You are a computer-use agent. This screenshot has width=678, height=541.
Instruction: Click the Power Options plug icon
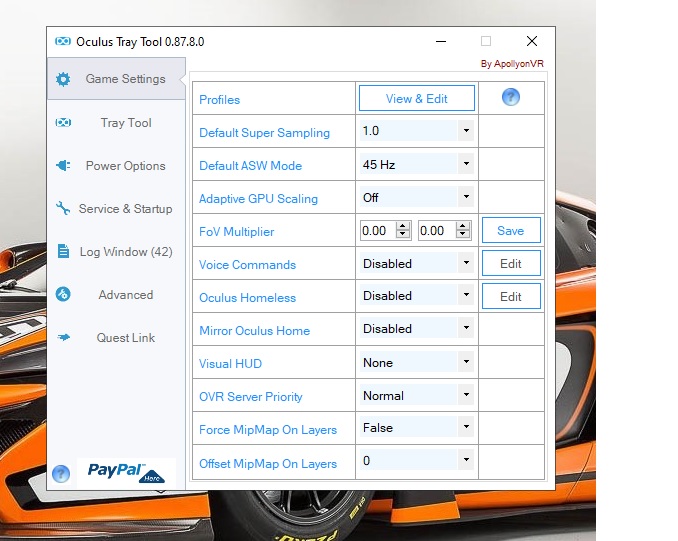coord(63,166)
